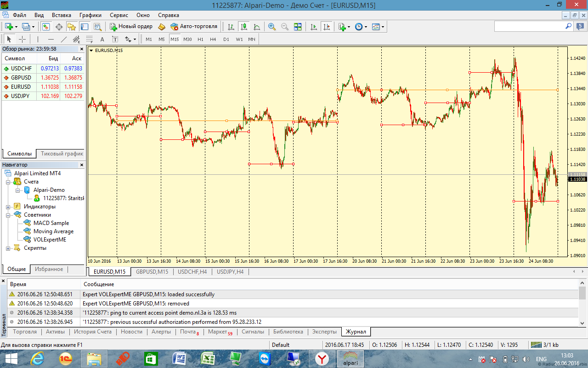Toggle the Terminal window icon
The image size is (588, 368).
[85, 27]
